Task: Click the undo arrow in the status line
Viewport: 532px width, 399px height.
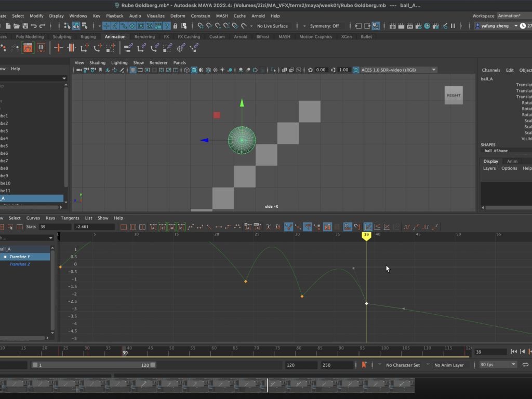Action: [33, 26]
